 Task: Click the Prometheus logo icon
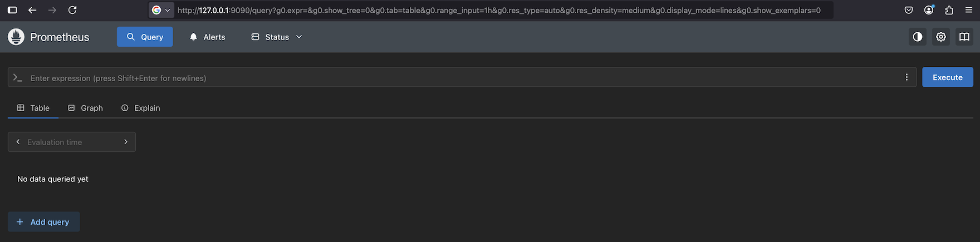click(16, 37)
